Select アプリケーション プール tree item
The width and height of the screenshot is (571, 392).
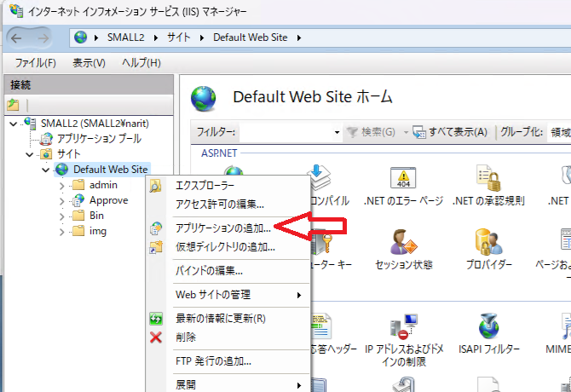coord(99,138)
